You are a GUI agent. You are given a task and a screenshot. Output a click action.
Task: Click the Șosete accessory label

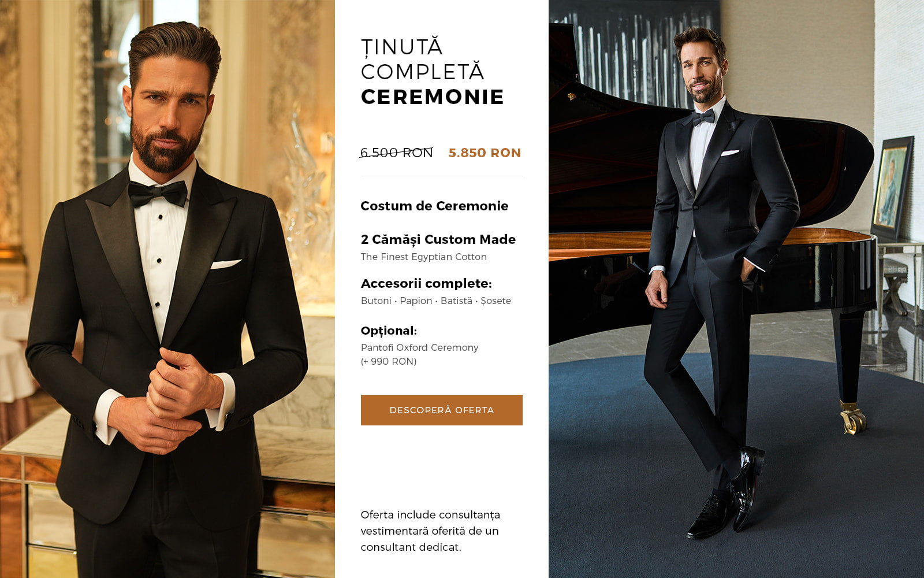click(495, 301)
